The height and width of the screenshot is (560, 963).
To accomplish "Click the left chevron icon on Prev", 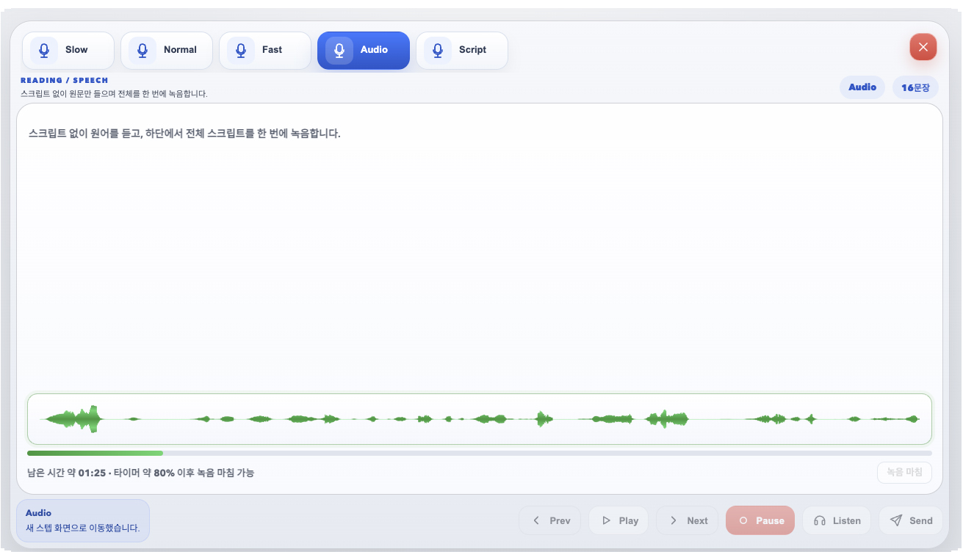I will [x=536, y=521].
